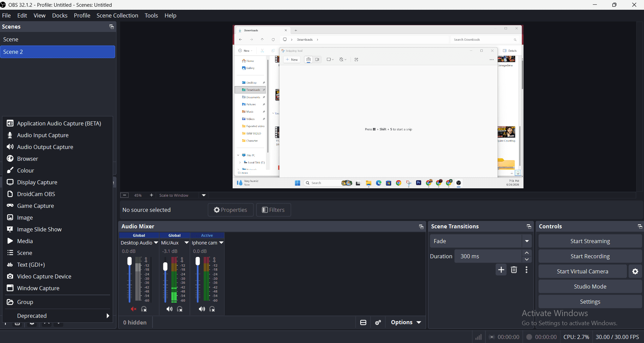Click Start Recording

(x=590, y=256)
